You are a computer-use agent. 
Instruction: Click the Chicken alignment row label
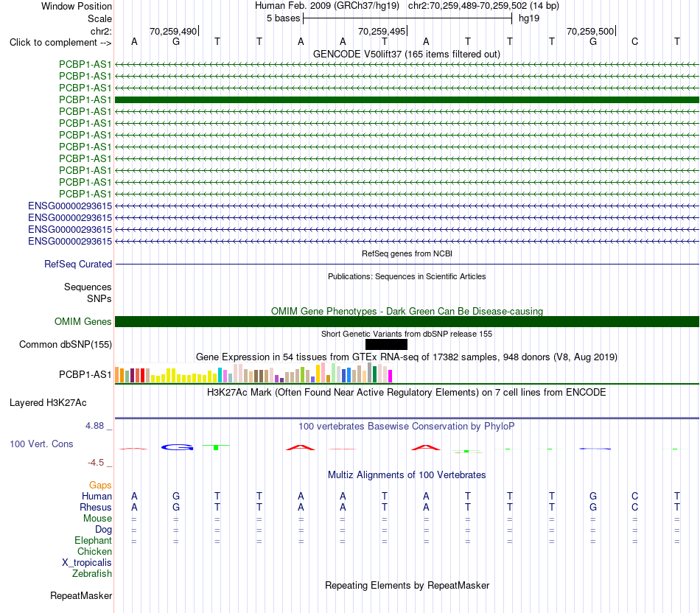(x=94, y=551)
